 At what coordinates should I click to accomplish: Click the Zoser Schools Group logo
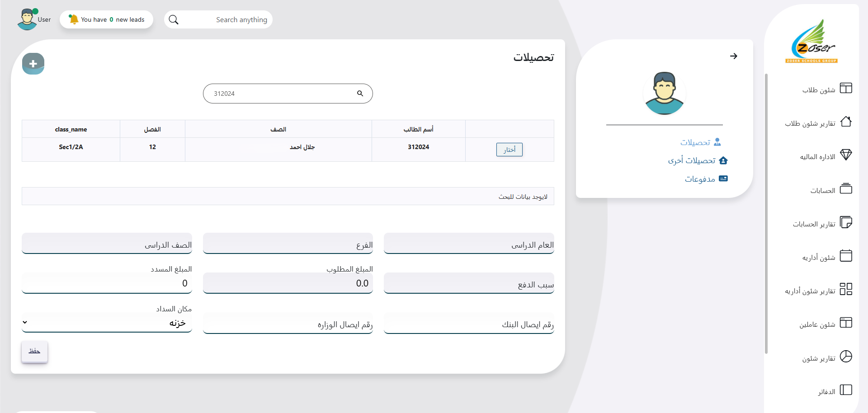click(x=812, y=42)
